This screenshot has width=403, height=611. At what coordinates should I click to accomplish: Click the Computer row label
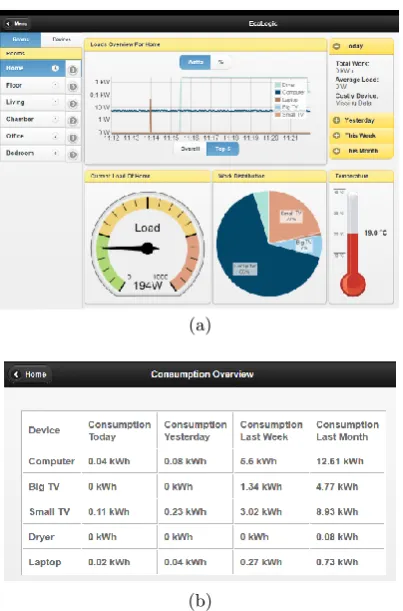[51, 461]
